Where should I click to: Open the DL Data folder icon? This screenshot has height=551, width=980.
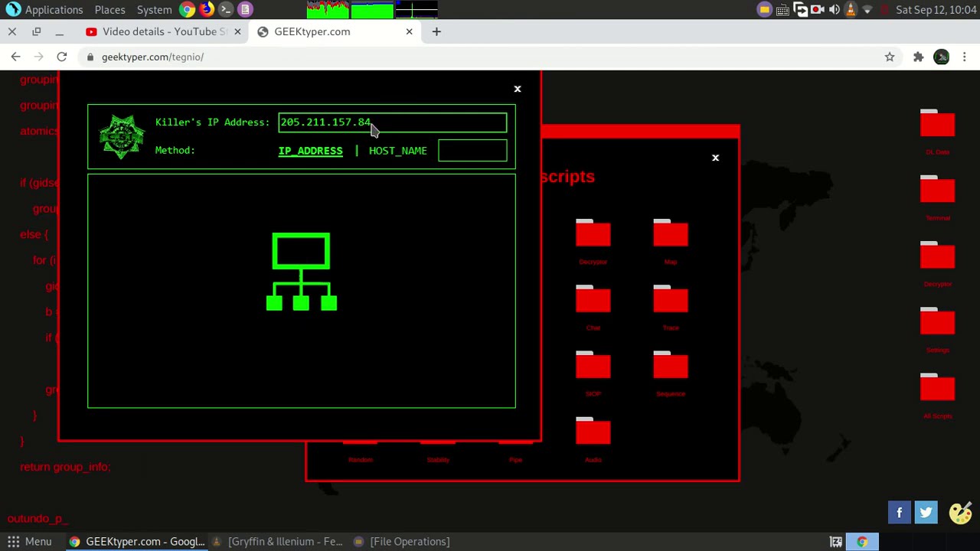click(x=937, y=125)
